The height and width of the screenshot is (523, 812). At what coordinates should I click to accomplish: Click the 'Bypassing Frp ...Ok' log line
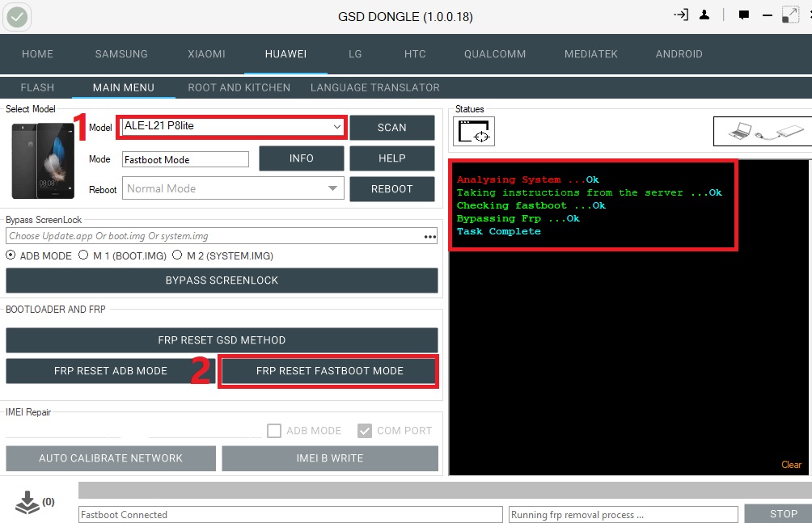[x=518, y=218]
